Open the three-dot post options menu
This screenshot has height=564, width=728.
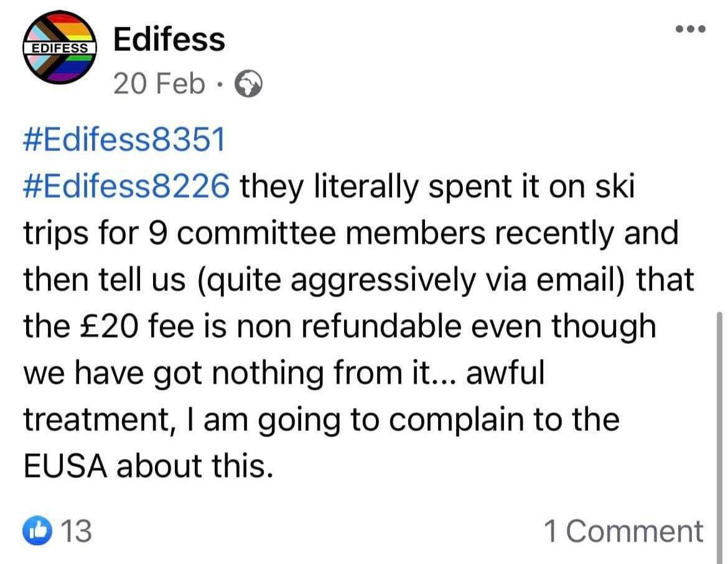coord(691,29)
